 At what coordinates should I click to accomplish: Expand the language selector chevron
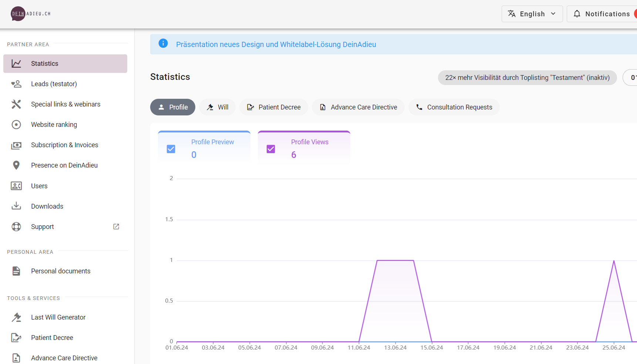pos(553,14)
